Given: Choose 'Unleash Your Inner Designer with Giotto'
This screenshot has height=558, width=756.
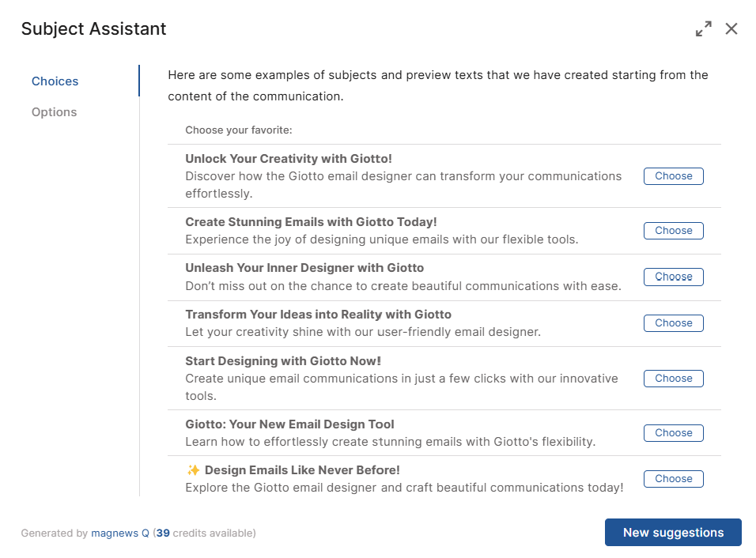Looking at the screenshot, I should 674,277.
